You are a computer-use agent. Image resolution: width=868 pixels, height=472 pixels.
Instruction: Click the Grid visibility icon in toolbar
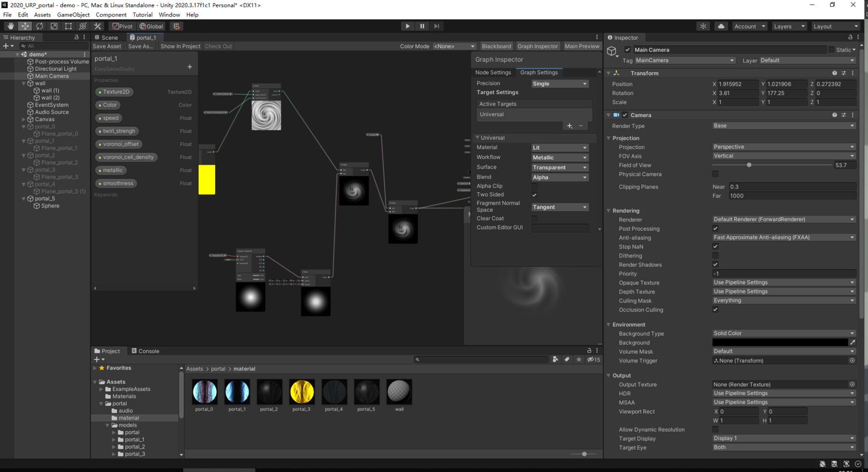click(176, 26)
